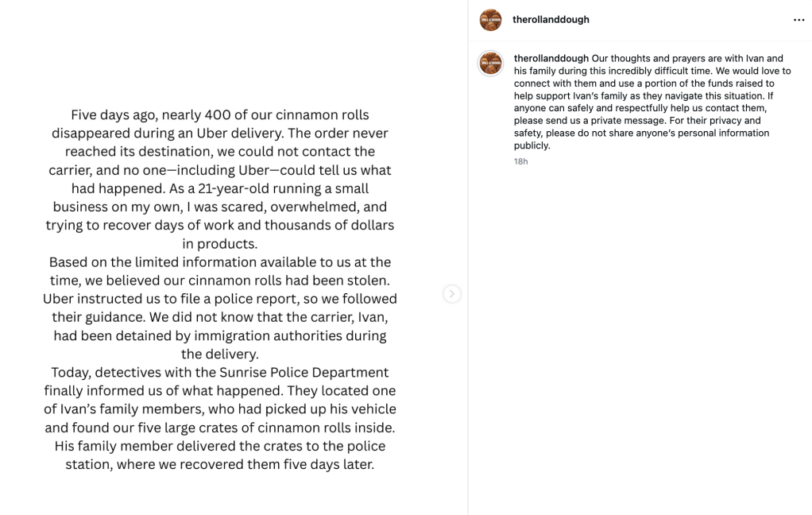Click caption's final word 'publicly.'
812x515 pixels.
[x=532, y=145]
